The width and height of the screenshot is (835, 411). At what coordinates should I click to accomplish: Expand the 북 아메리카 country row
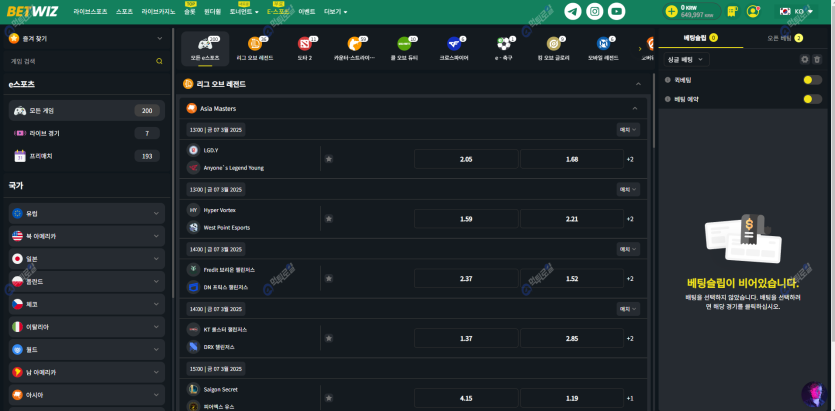tap(87, 236)
